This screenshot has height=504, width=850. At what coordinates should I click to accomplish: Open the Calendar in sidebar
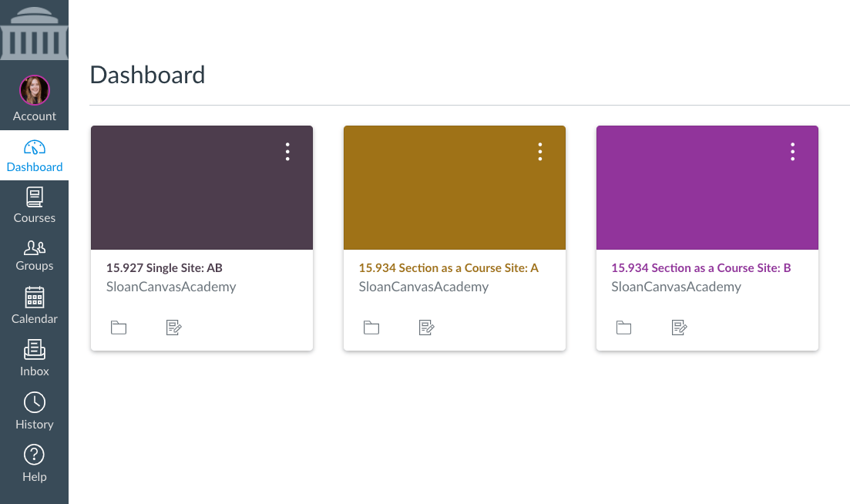[x=34, y=306]
